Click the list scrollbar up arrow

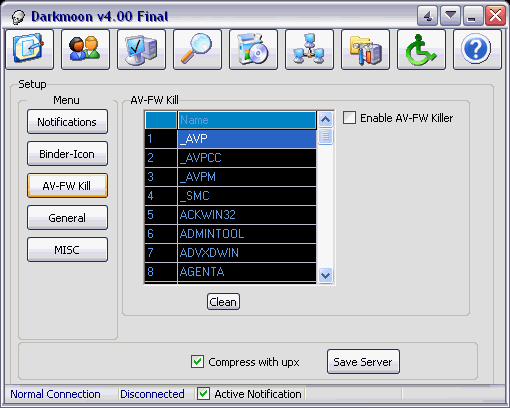pyautogui.click(x=325, y=119)
